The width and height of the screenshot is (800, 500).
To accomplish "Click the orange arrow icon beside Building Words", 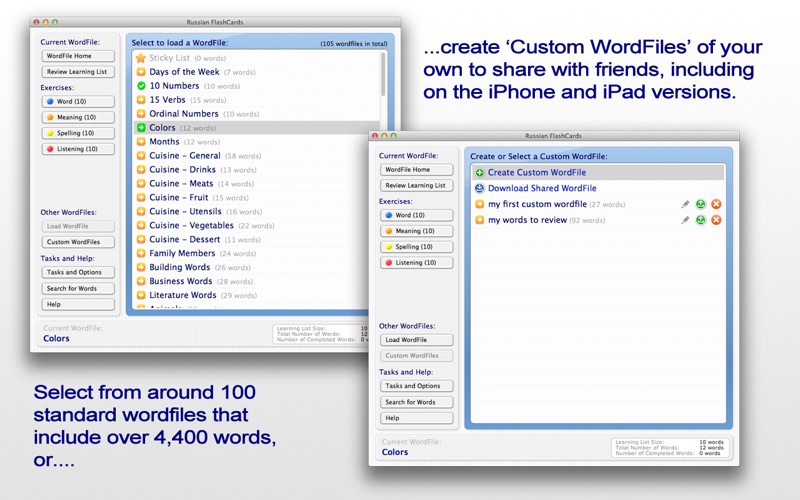I will click(x=141, y=267).
